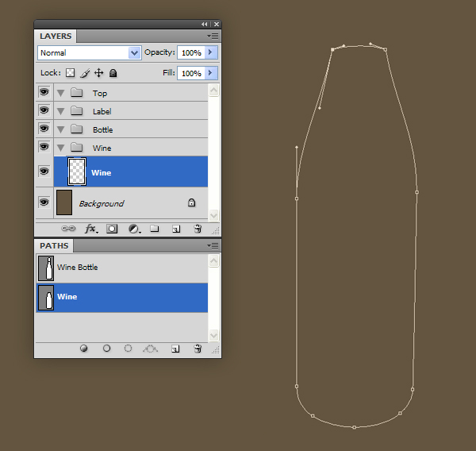Select the Background layer name
The height and width of the screenshot is (451, 476).
click(102, 203)
